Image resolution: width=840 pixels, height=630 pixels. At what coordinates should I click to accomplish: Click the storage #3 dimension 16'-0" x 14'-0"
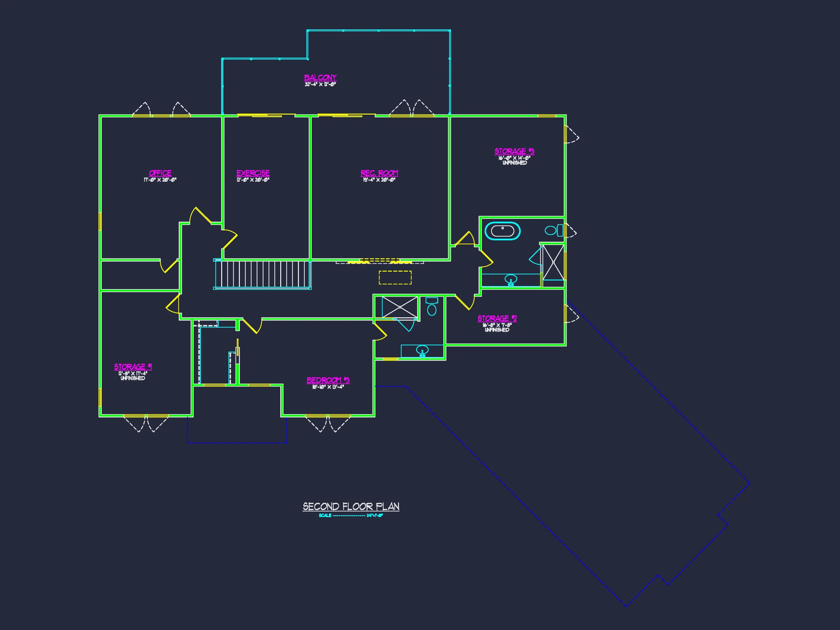514,158
